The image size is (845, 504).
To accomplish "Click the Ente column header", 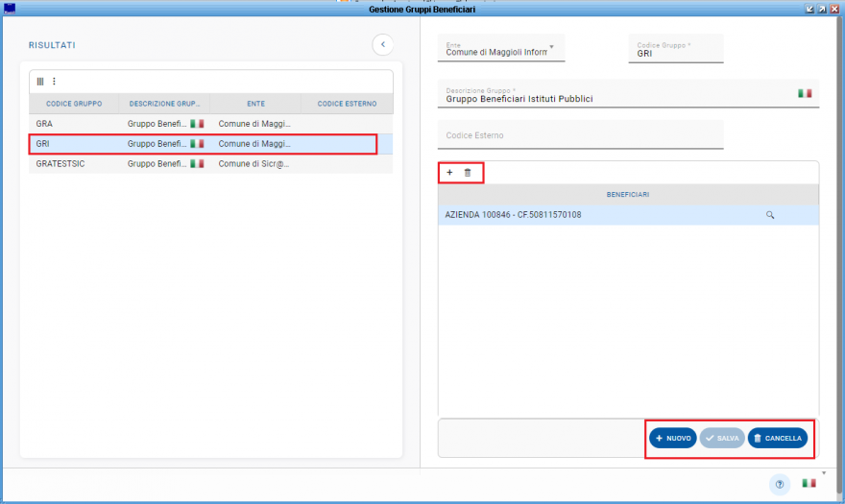I will coord(255,104).
